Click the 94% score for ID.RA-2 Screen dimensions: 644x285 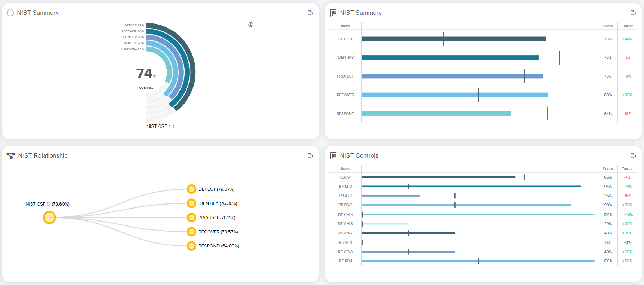(608, 187)
